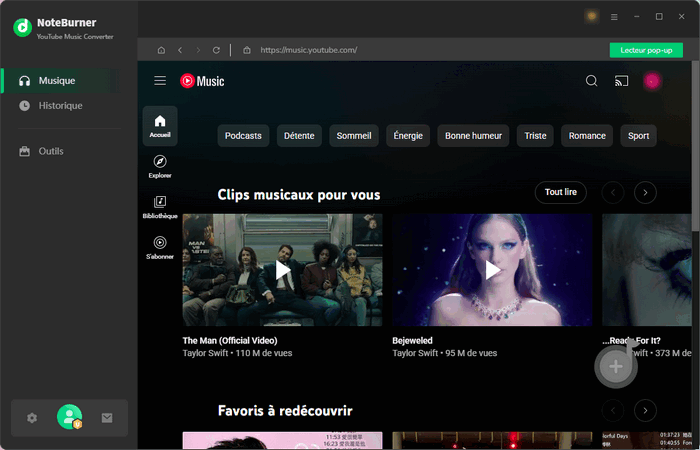Screen dimensions: 700x450
Task: Click the floating add music plus button
Action: (x=616, y=367)
